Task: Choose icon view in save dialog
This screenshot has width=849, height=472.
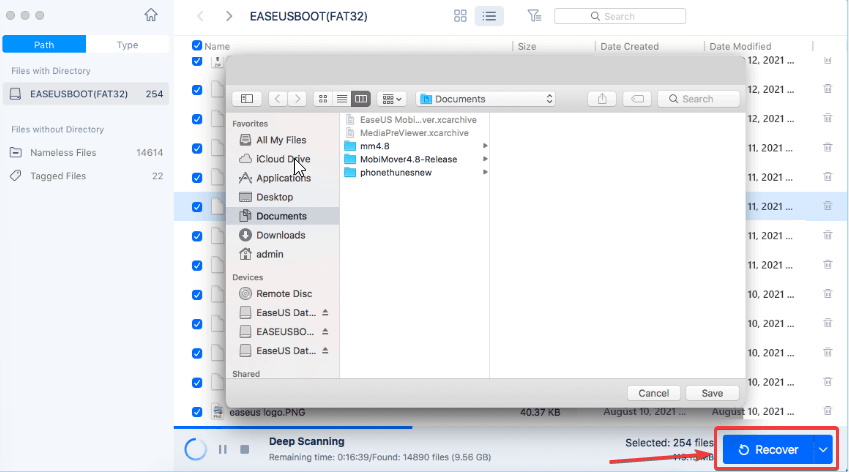Action: click(x=323, y=99)
